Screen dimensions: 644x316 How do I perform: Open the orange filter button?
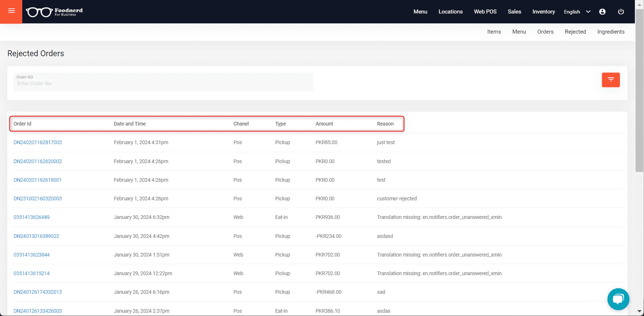point(611,80)
